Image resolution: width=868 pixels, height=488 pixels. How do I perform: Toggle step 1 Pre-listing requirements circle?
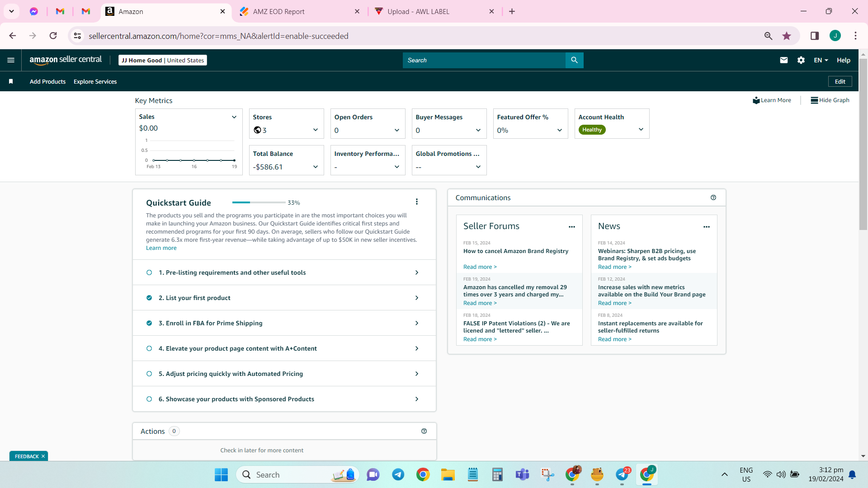149,272
